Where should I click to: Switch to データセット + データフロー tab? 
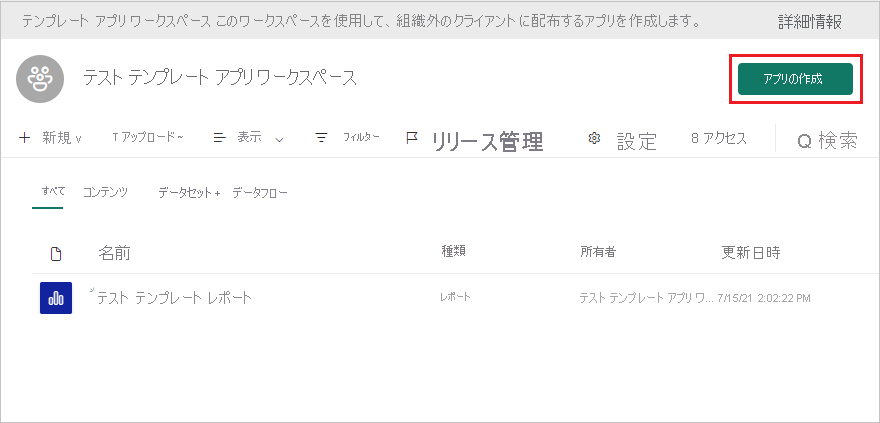[222, 192]
